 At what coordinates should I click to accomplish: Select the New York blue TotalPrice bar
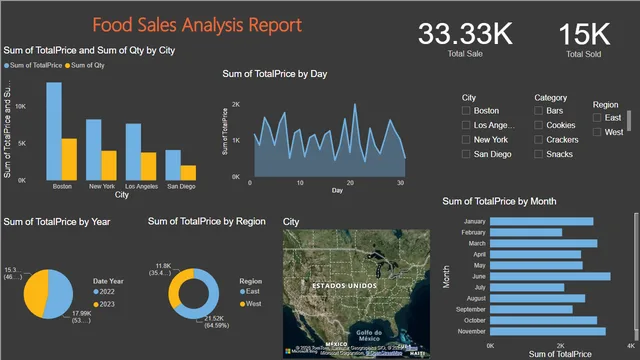pos(93,149)
